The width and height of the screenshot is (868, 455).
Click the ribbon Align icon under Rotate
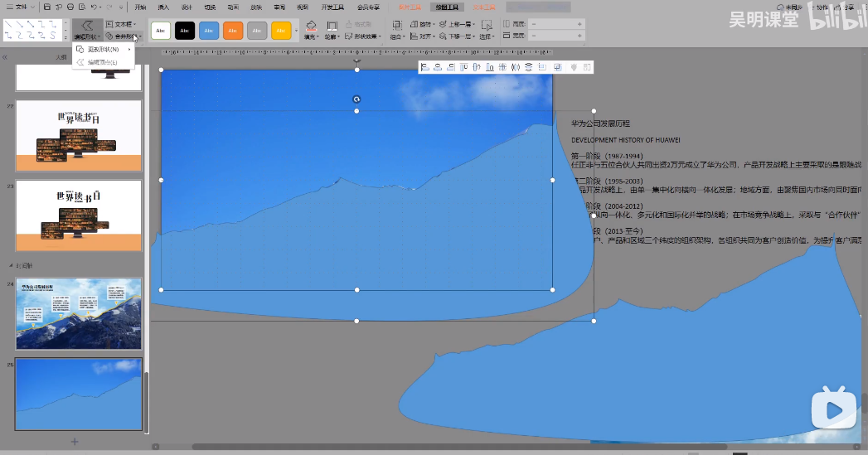(x=414, y=36)
